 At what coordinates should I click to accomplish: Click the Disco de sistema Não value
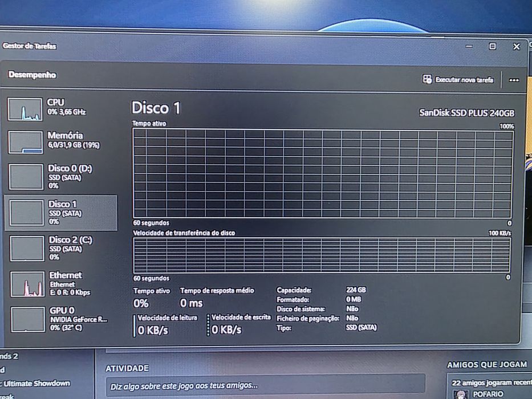pos(352,309)
